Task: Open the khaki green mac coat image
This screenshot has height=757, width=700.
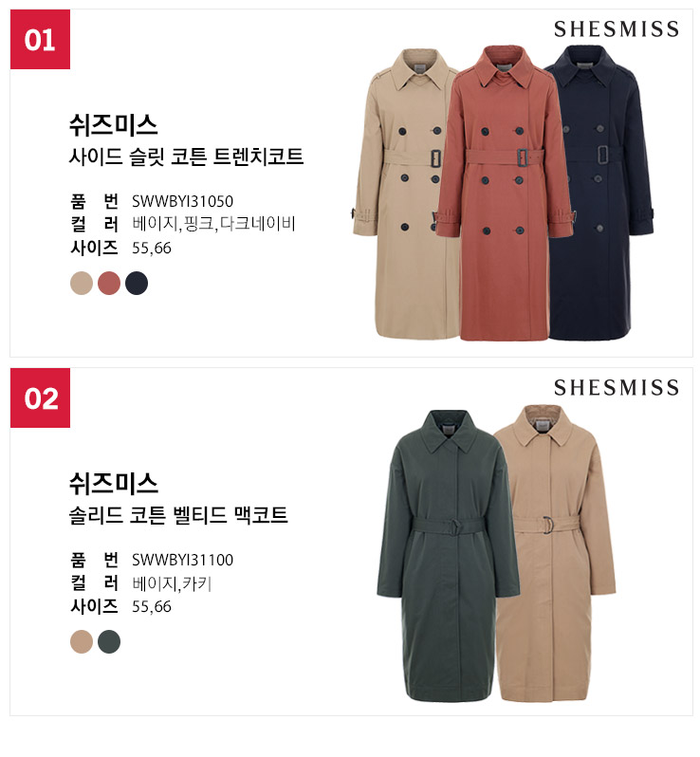Action: click(x=447, y=555)
